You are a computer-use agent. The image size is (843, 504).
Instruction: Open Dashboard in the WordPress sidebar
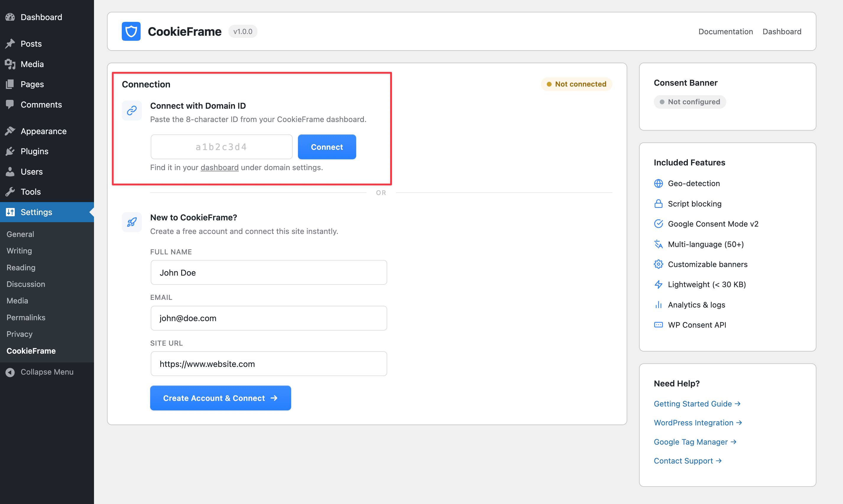click(x=47, y=17)
